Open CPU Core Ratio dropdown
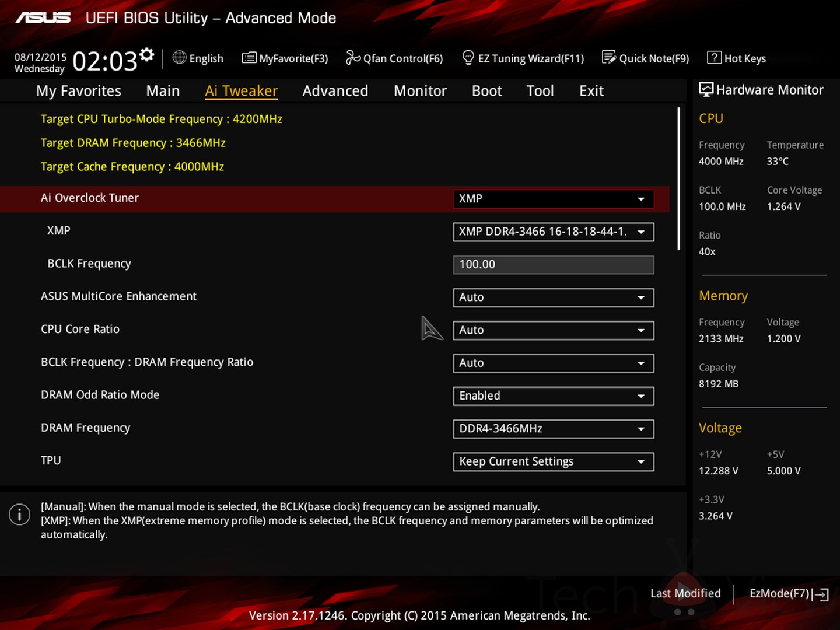This screenshot has height=630, width=840. 553,330
